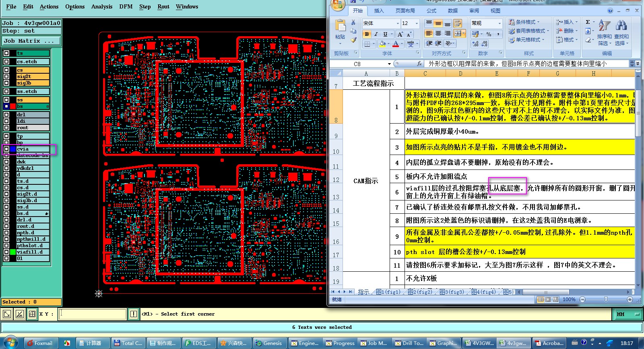This screenshot has height=349, width=644.
Task: Switch to the 公式 ribbon tab
Action: click(431, 11)
